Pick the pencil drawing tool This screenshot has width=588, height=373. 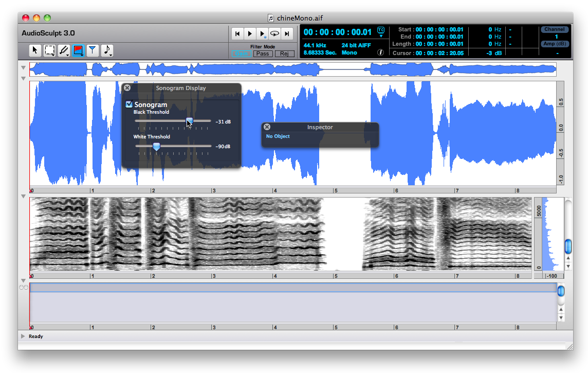tap(64, 50)
